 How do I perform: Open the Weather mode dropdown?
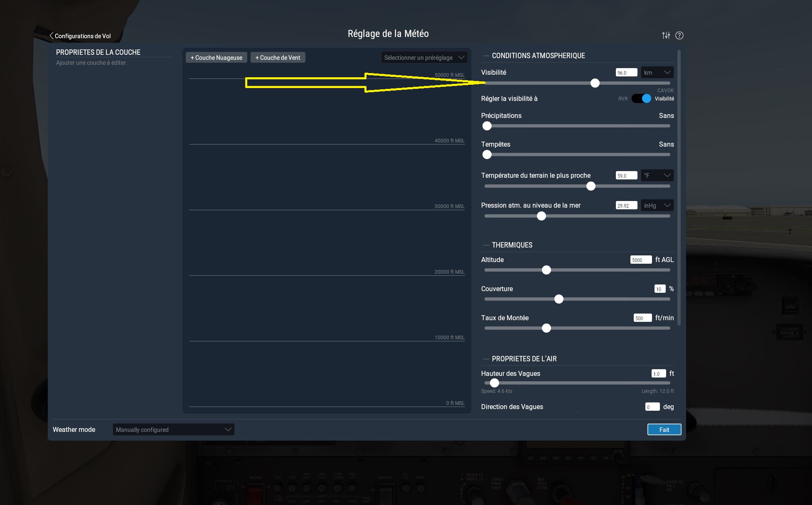[x=173, y=429]
